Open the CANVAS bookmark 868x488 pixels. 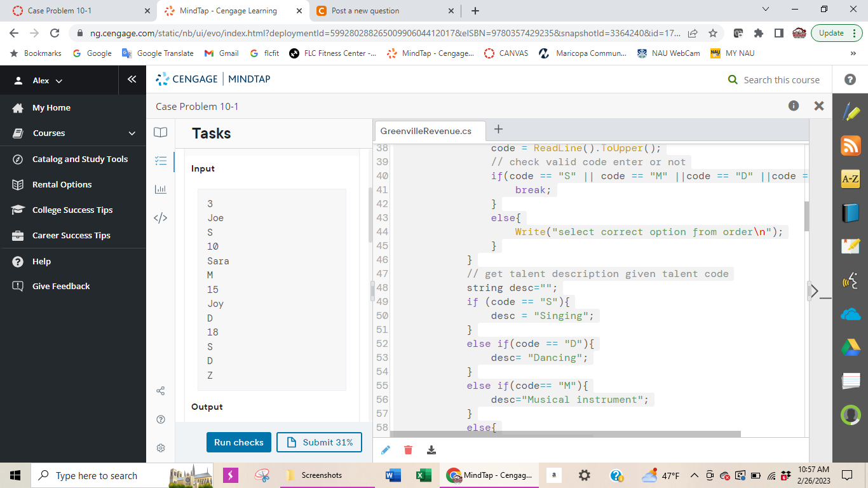coord(506,53)
